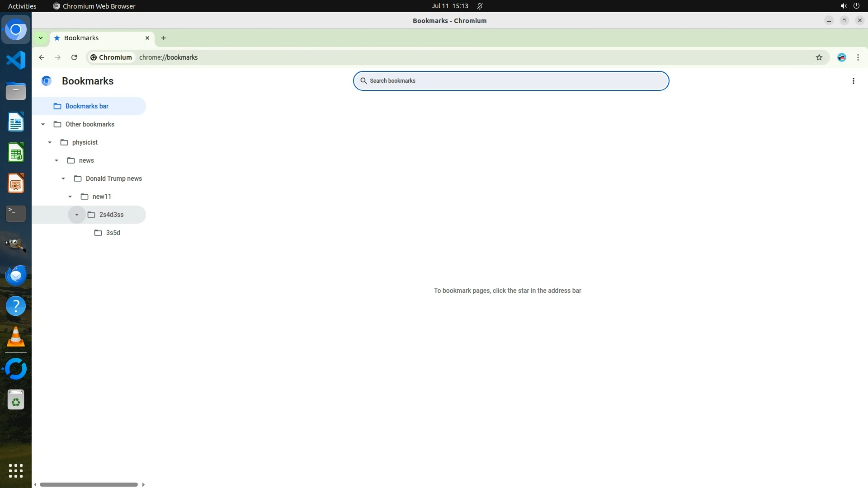The height and width of the screenshot is (488, 868).
Task: Launch Visual Studio Code from dock
Action: [16, 60]
